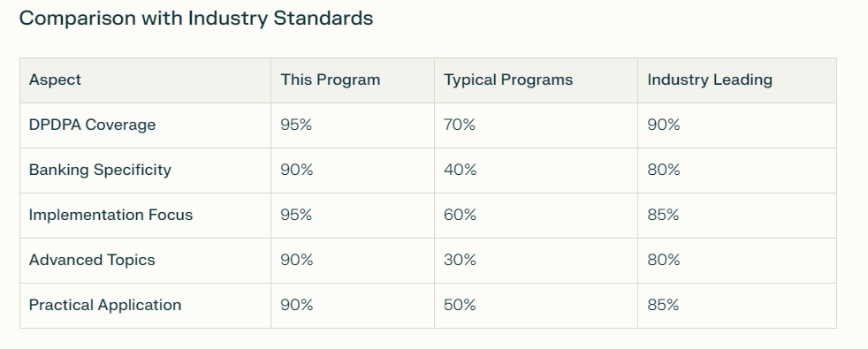The height and width of the screenshot is (349, 868).
Task: Click the 'Implementation Focus' row label
Action: (x=110, y=216)
